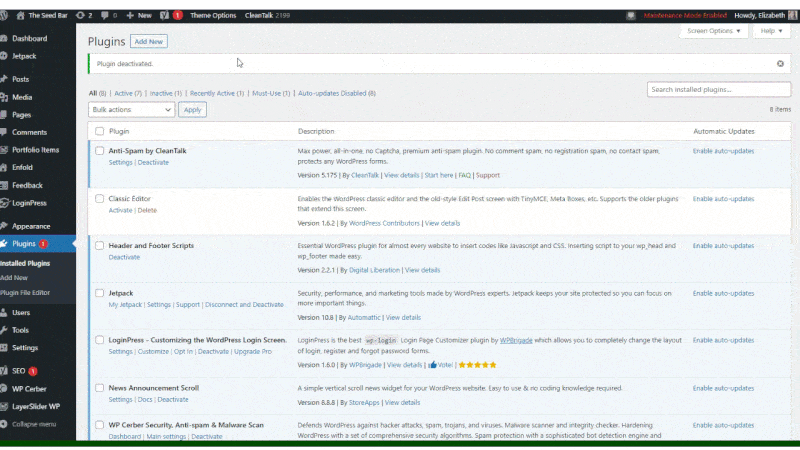Filter plugins by Active (7)

128,93
